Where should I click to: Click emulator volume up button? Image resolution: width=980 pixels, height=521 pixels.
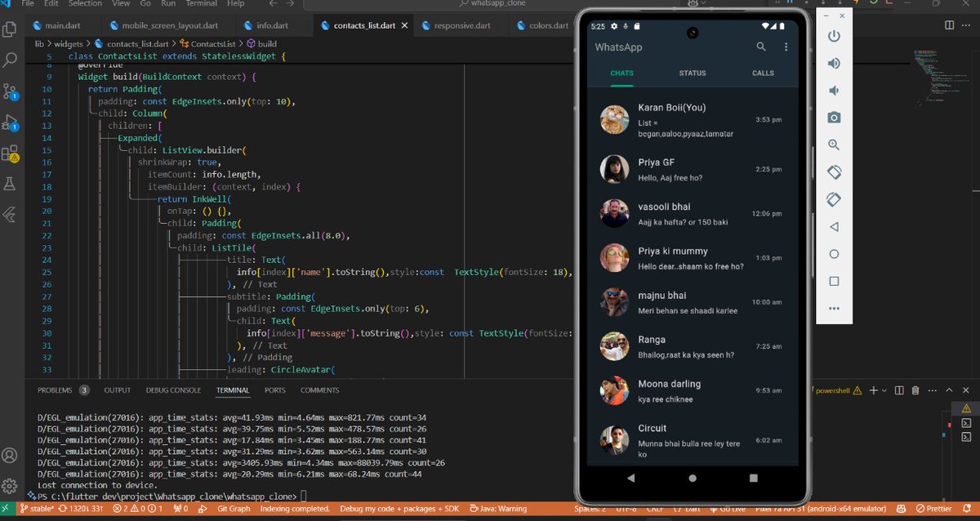coord(834,64)
